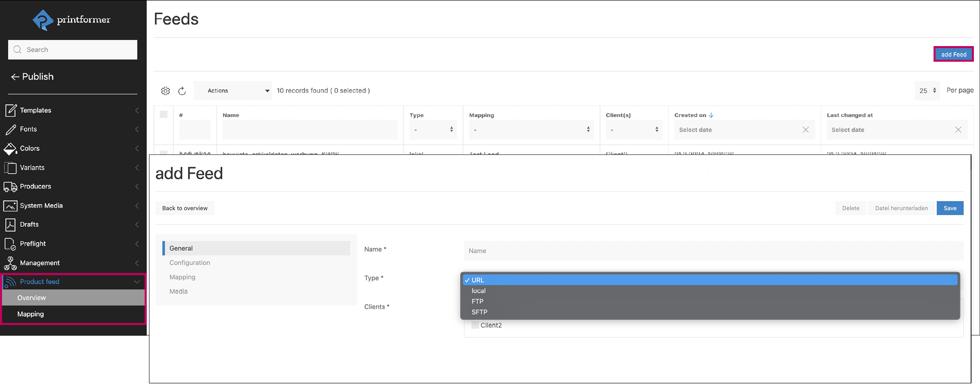The height and width of the screenshot is (389, 980).
Task: Click the Producers truck icon
Action: pos(10,187)
